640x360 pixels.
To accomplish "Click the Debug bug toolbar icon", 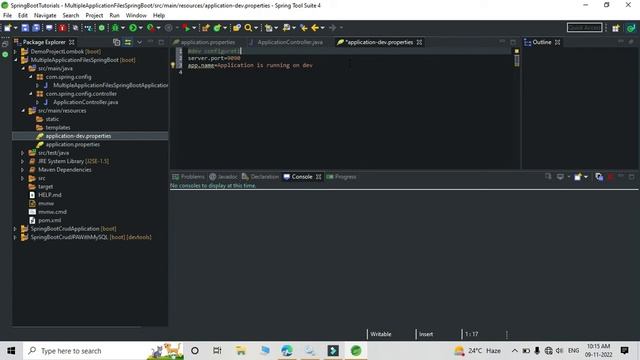I will [115, 28].
